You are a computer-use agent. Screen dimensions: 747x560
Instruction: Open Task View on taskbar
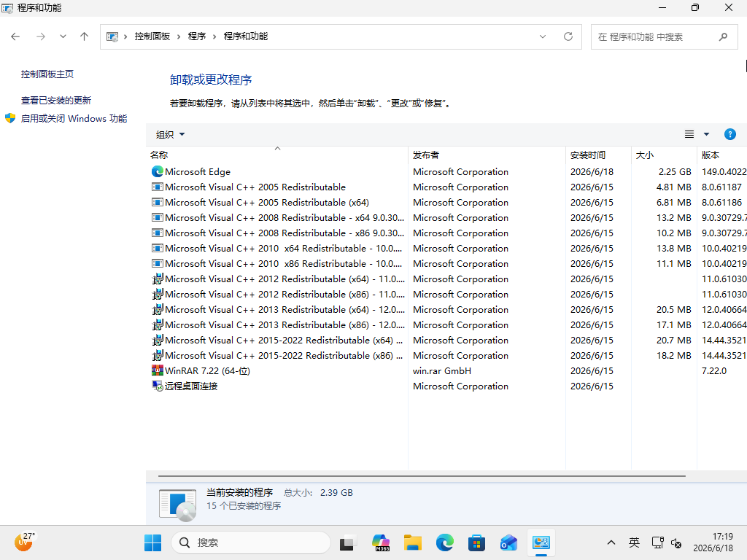pyautogui.click(x=348, y=542)
